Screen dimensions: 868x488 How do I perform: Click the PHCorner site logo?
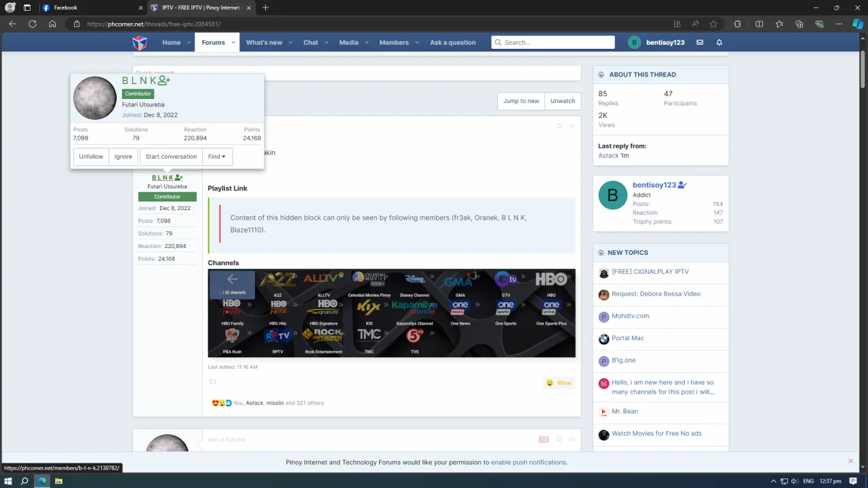point(140,43)
